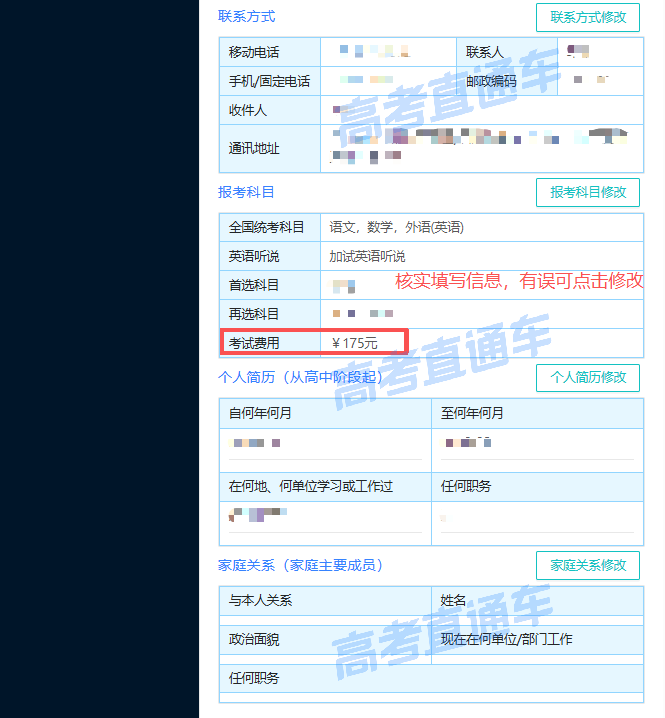Image resolution: width=665 pixels, height=718 pixels.
Task: Select the 在何地、何单位学习或工作过 header
Action: (325, 486)
